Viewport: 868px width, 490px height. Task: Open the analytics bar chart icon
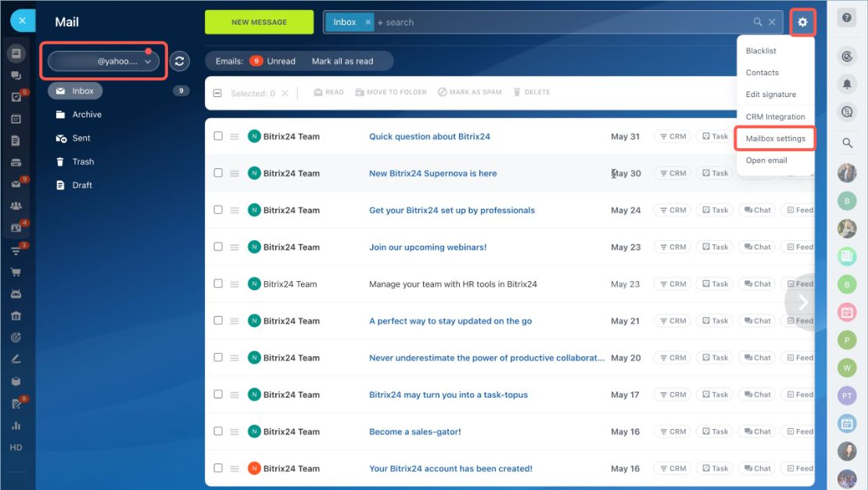pos(16,426)
